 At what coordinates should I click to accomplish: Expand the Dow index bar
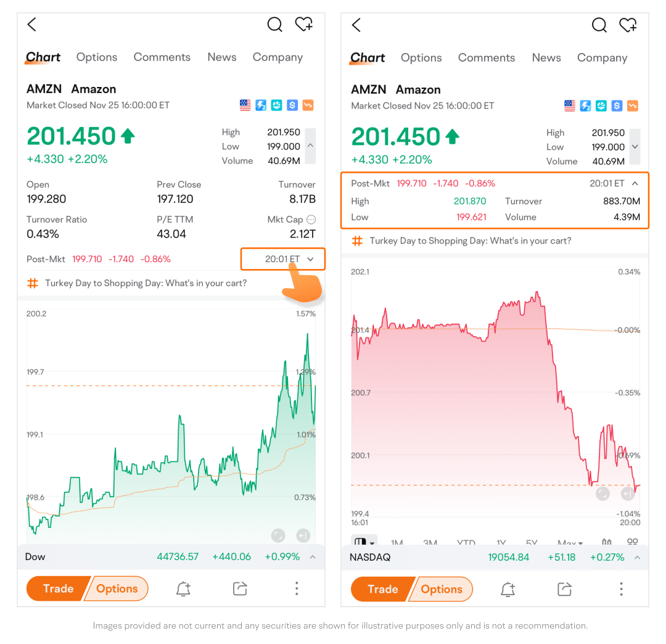tap(313, 557)
